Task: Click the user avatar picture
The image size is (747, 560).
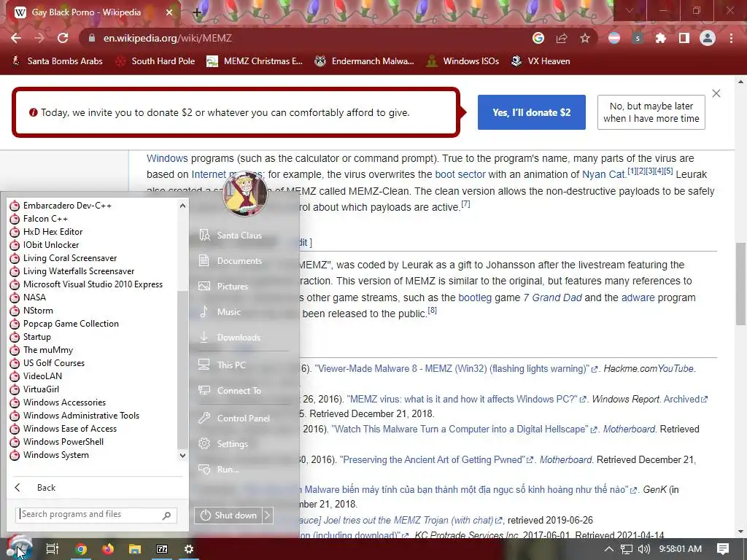Action: tap(245, 194)
